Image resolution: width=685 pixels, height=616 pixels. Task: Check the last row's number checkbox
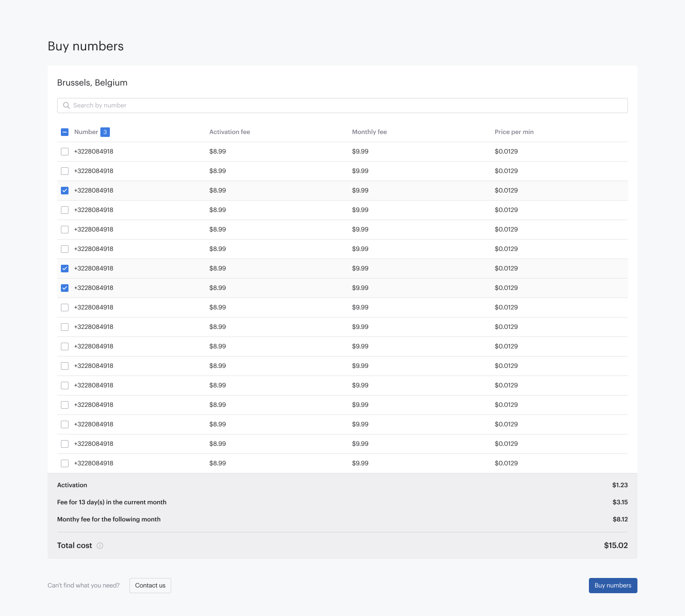[65, 463]
